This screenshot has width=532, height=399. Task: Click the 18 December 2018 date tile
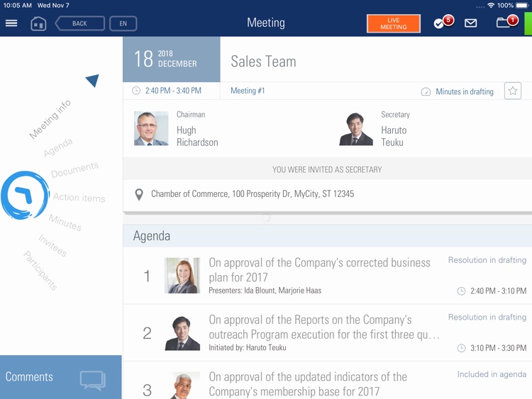[x=172, y=60]
